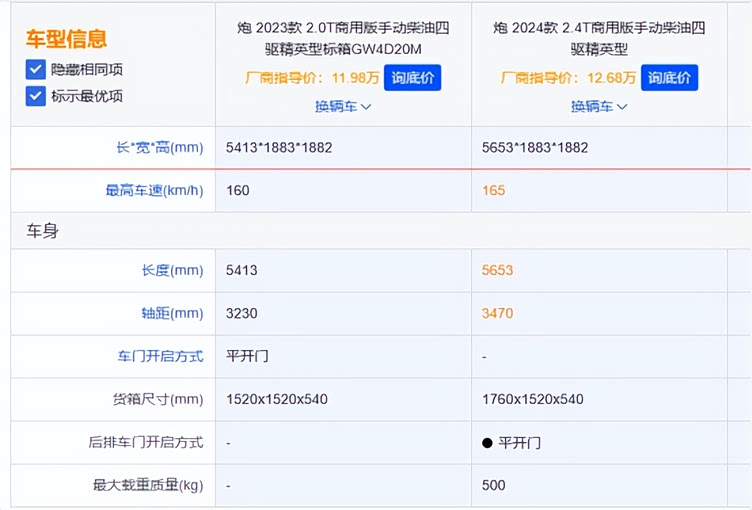This screenshot has height=510, width=752.
Task: Click the 车门开启方式 parameter label
Action: click(160, 356)
